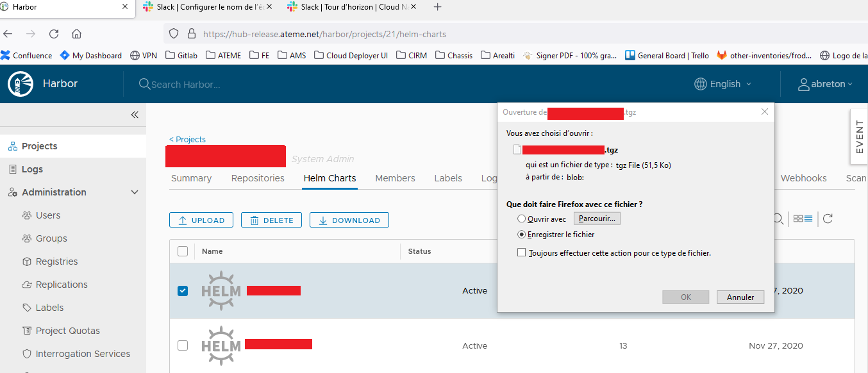
Task: Reload the page in Firefox
Action: coord(54,34)
